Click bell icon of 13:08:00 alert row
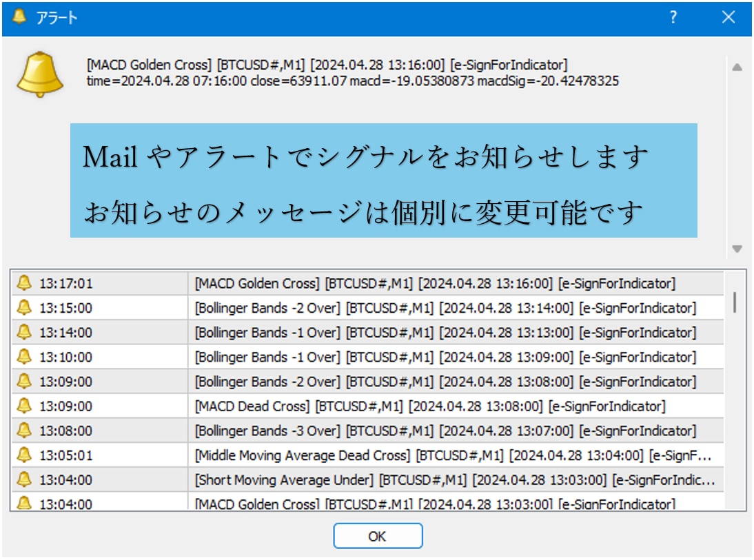The width and height of the screenshot is (754, 560). 24,430
